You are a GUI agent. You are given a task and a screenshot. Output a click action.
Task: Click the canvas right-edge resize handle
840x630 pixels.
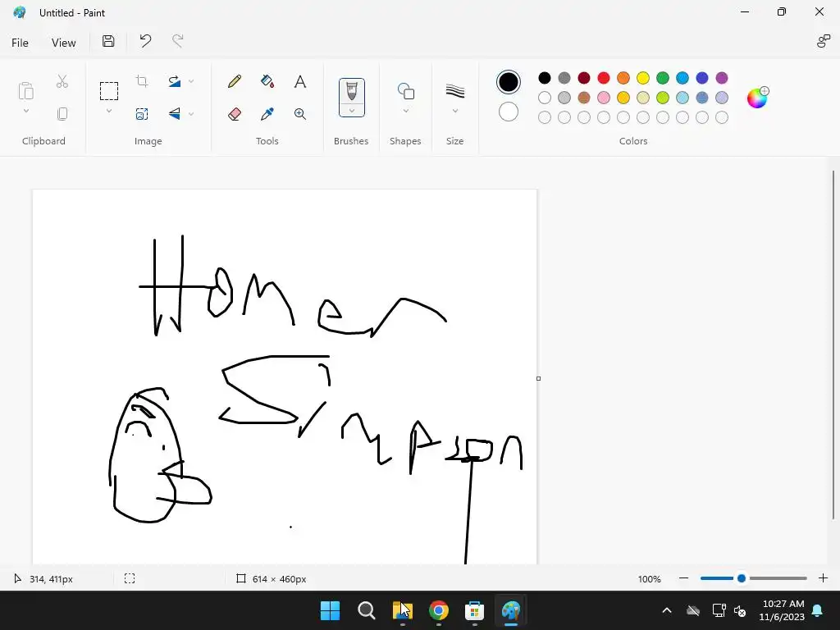(x=538, y=379)
